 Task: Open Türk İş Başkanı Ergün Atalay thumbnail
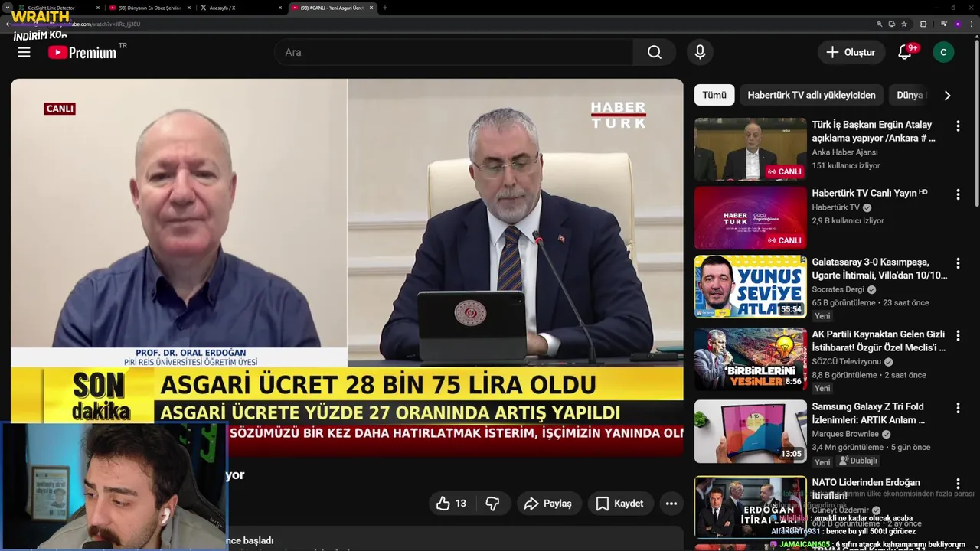coord(750,149)
